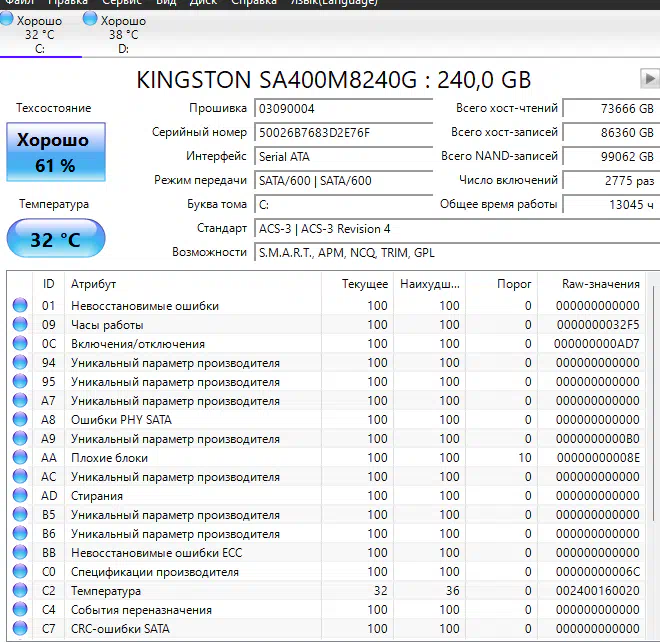This screenshot has width=660, height=642.
Task: Click the Текущее column header
Action: pos(357,284)
